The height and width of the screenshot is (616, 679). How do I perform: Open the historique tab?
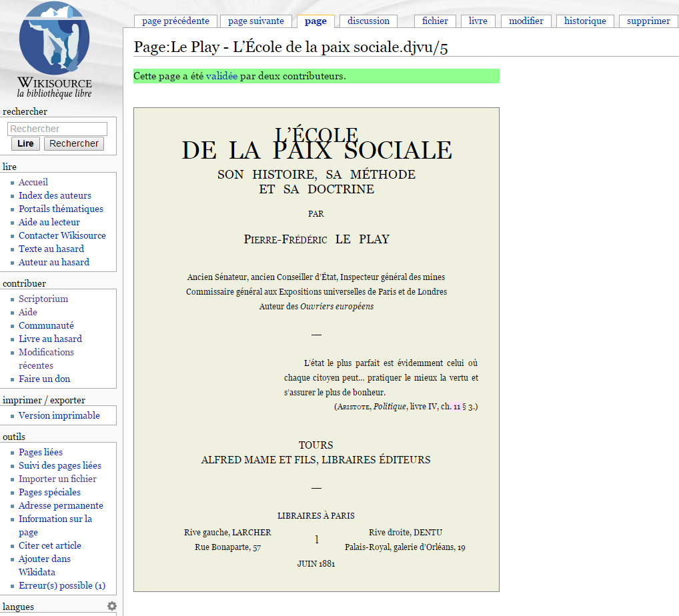pyautogui.click(x=585, y=21)
